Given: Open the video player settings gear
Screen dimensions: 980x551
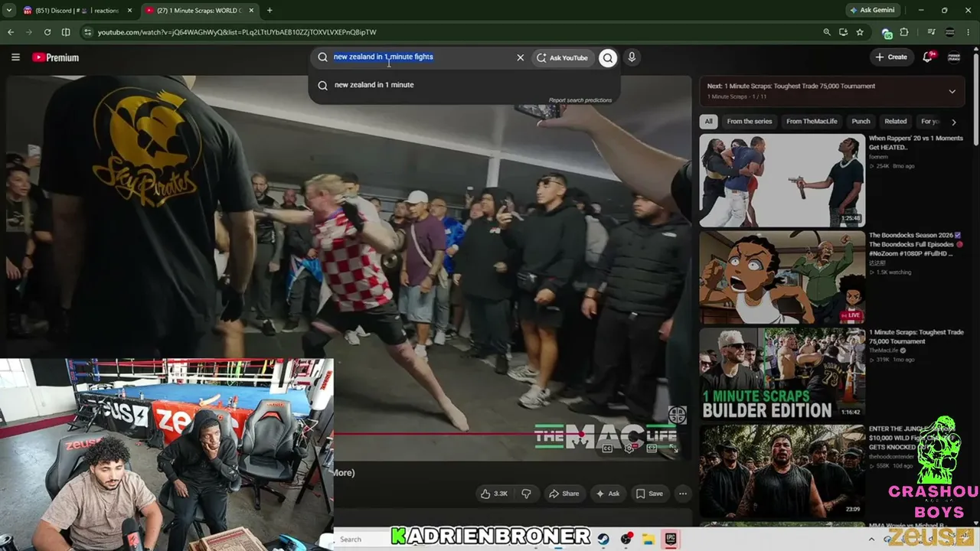Looking at the screenshot, I should 629,448.
